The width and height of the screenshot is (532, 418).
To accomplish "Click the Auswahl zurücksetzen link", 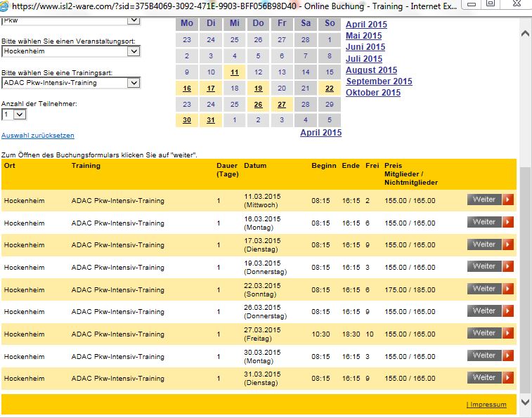I will pyautogui.click(x=38, y=136).
